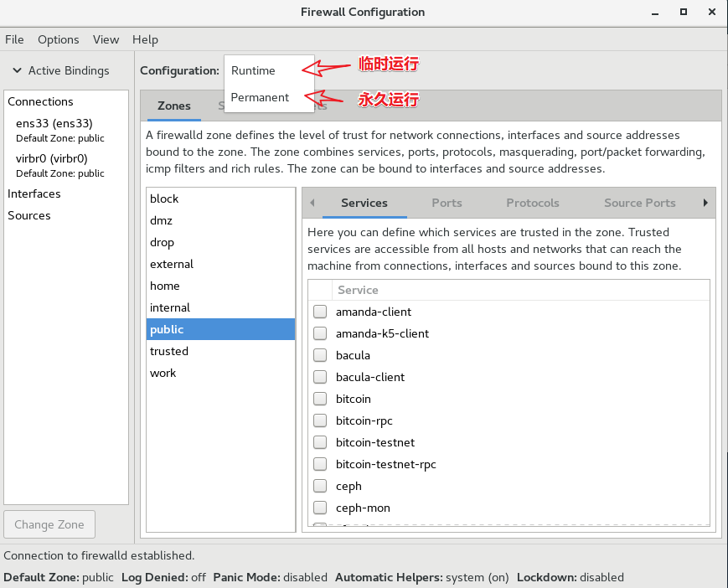Switch to the Source Ports tab
The image size is (728, 588).
[x=638, y=203]
